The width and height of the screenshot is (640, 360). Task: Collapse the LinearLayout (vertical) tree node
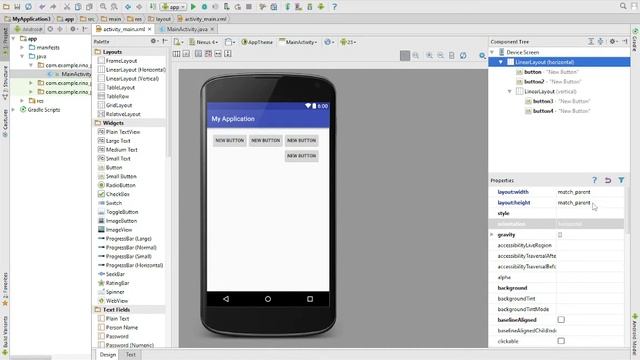point(509,91)
